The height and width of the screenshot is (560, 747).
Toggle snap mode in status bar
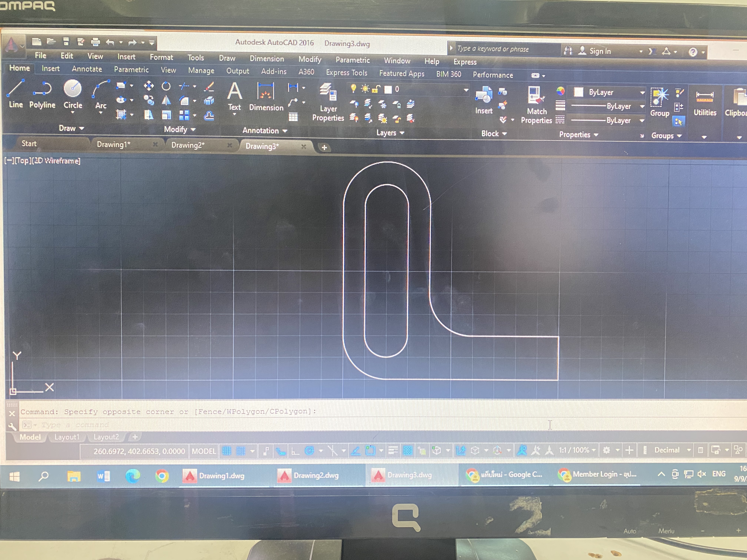[240, 451]
